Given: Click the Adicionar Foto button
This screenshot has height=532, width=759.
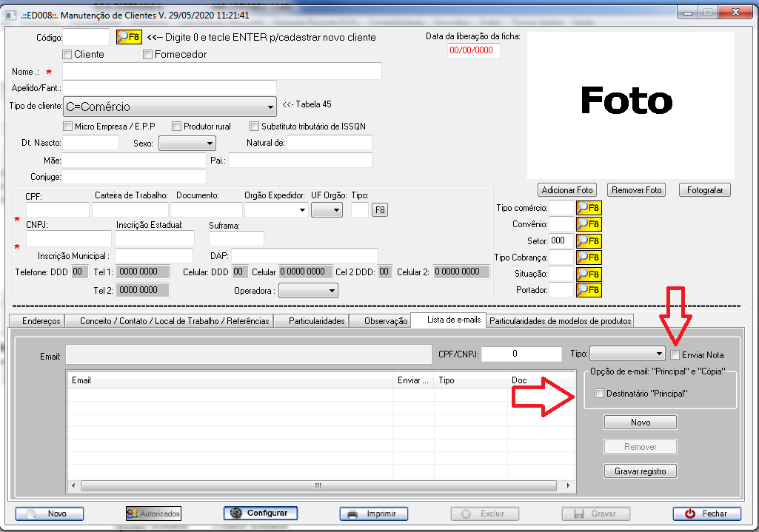Looking at the screenshot, I should coord(568,190).
